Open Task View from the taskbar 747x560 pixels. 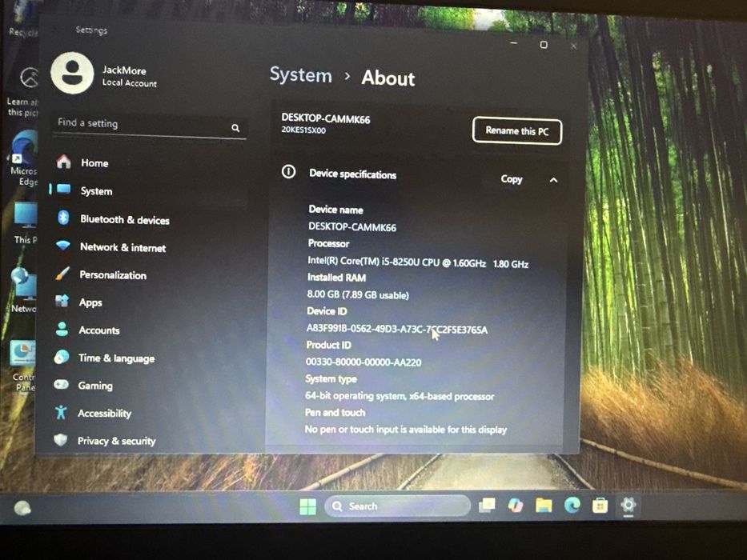point(487,506)
